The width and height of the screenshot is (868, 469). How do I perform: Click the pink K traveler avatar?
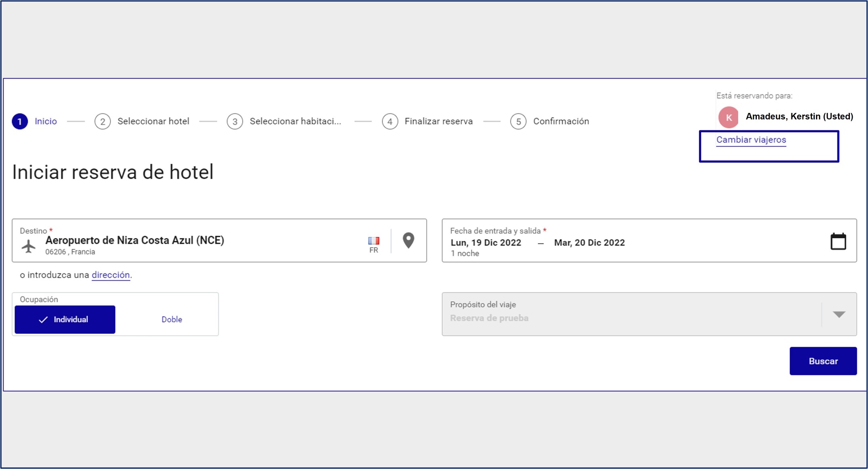tap(729, 117)
